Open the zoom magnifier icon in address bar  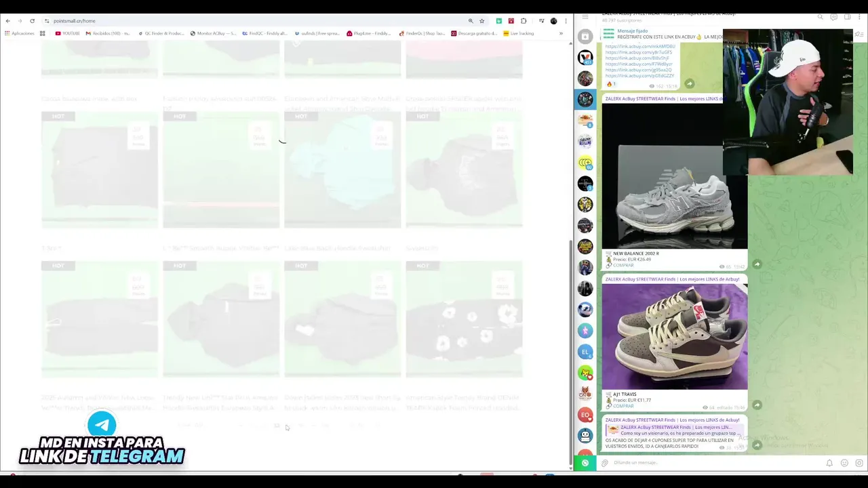pyautogui.click(x=471, y=21)
